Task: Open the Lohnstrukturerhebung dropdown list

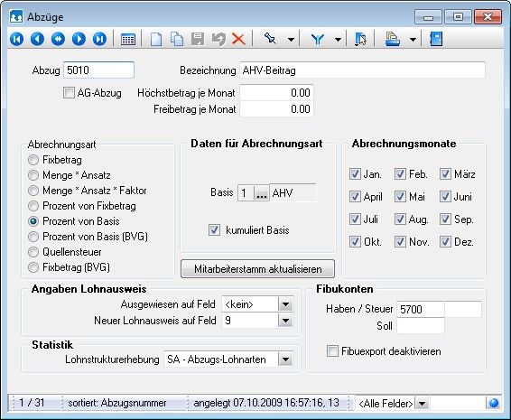Action: (286, 359)
